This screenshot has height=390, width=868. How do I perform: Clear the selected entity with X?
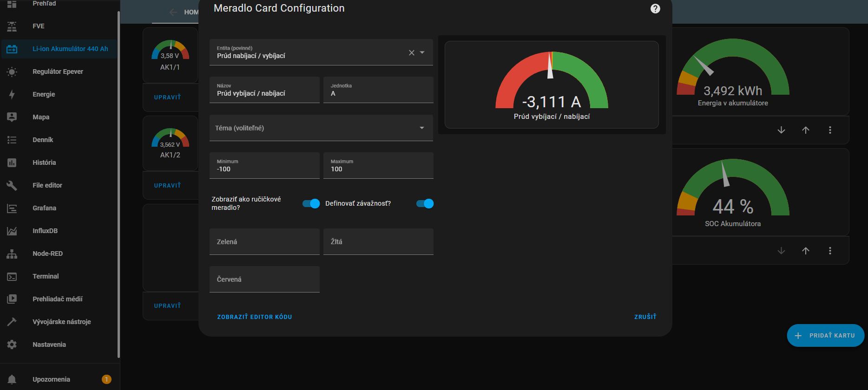[x=412, y=52]
